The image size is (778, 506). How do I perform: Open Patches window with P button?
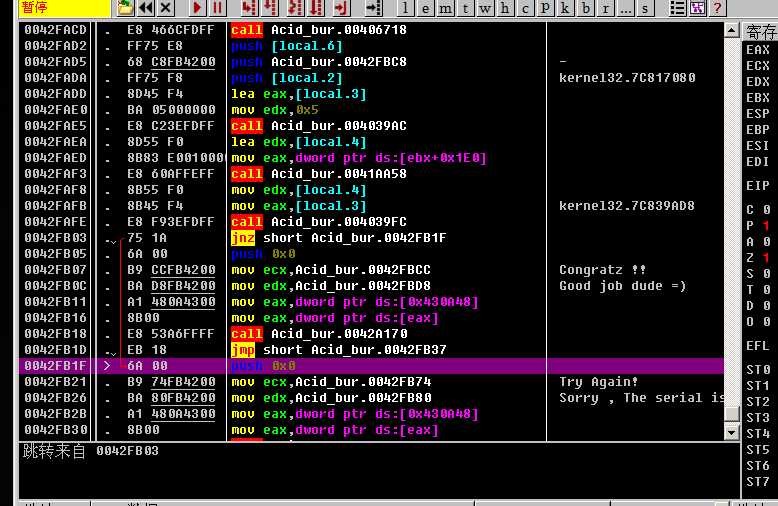point(545,7)
